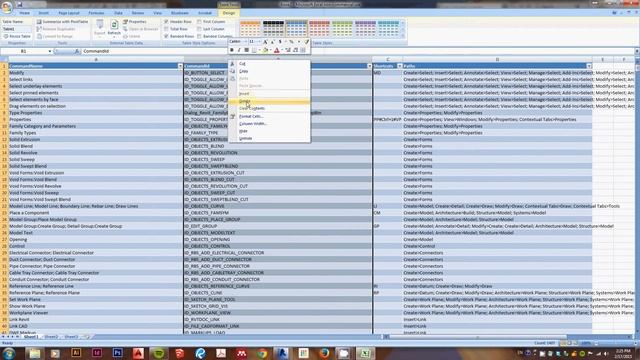Viewport: 640px width, 360px height.
Task: Toggle the Banded Rows checkbox
Action: pyautogui.click(x=166, y=36)
